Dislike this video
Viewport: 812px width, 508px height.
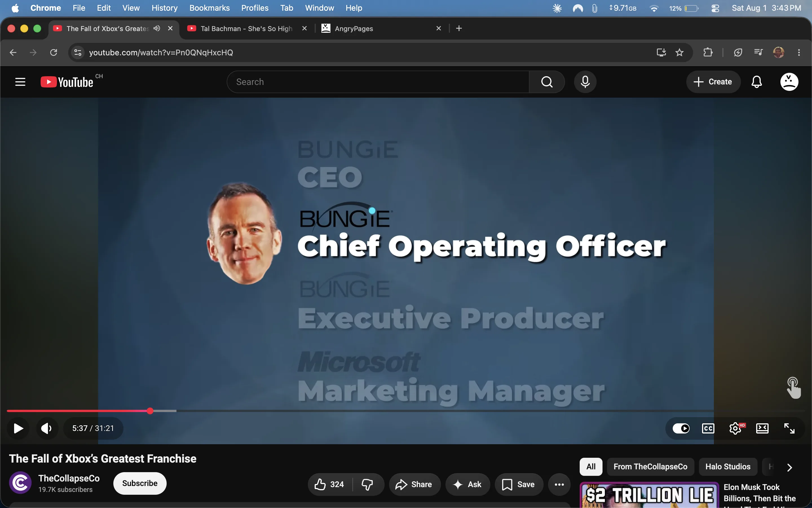[368, 485]
